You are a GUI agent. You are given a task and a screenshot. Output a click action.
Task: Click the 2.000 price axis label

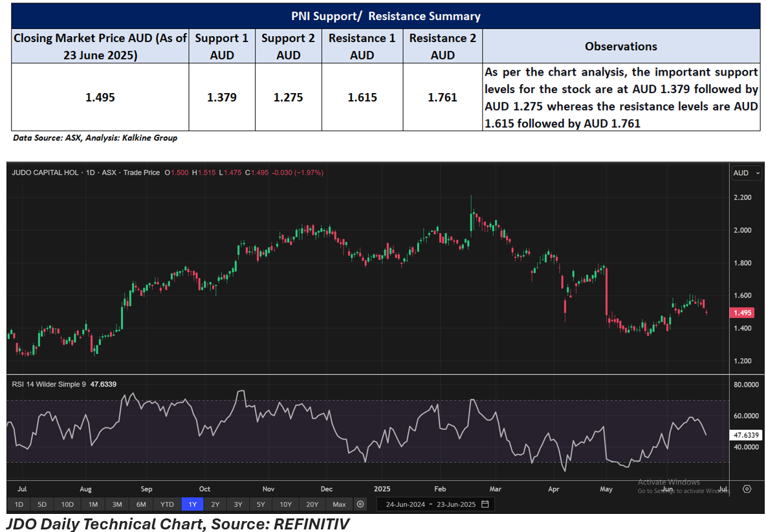pyautogui.click(x=743, y=230)
